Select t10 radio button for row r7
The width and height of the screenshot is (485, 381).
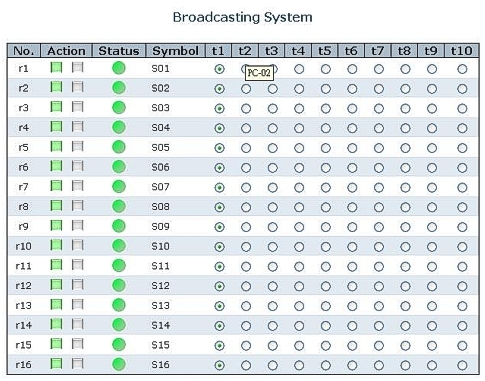[x=462, y=188]
